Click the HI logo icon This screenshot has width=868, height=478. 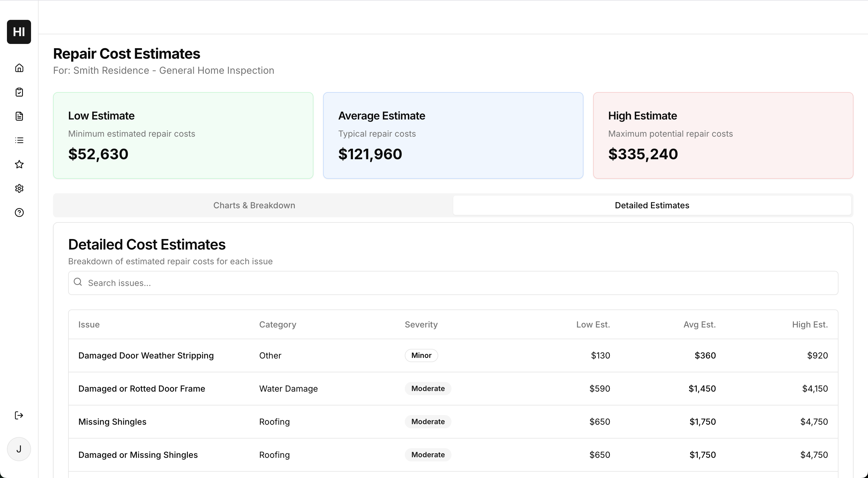(19, 32)
